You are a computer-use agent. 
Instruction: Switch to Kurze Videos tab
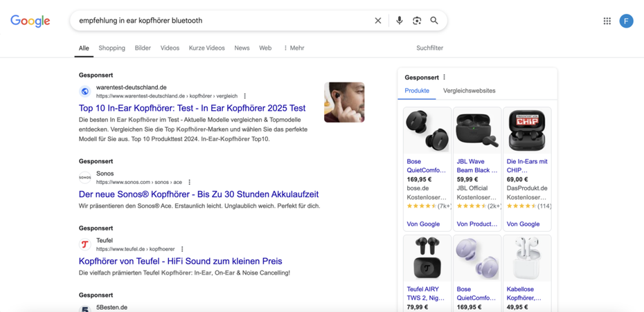(207, 48)
